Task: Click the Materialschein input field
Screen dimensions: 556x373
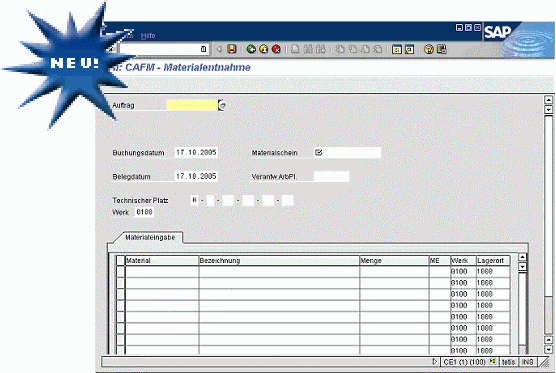Action: (348, 152)
